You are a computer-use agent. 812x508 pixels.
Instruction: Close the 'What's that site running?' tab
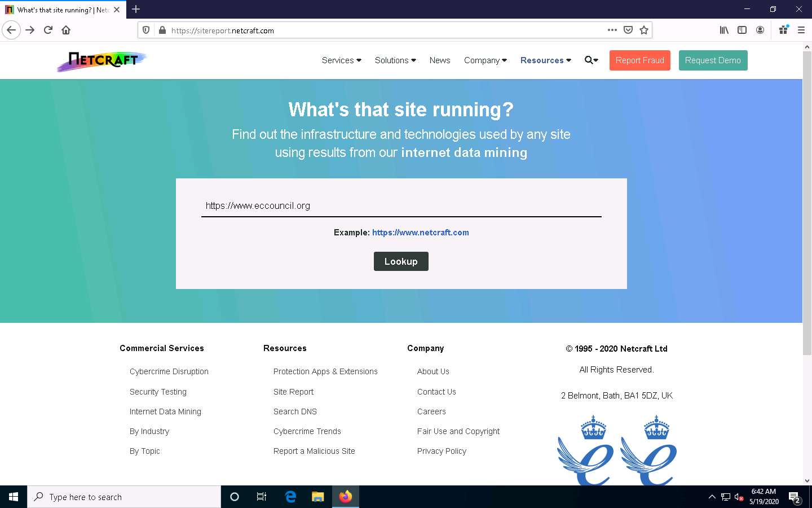click(x=117, y=10)
